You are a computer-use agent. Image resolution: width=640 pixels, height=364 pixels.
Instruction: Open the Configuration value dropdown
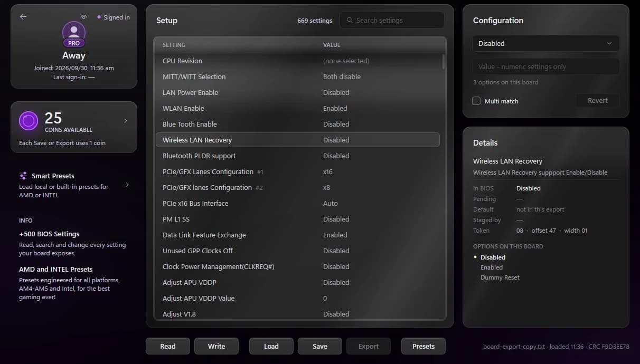[x=545, y=43]
